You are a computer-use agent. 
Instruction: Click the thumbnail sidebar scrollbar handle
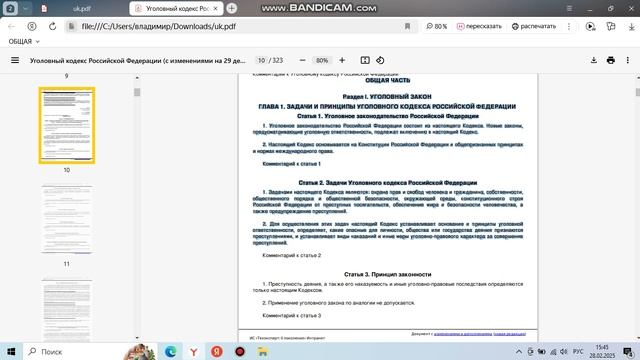pos(137,92)
